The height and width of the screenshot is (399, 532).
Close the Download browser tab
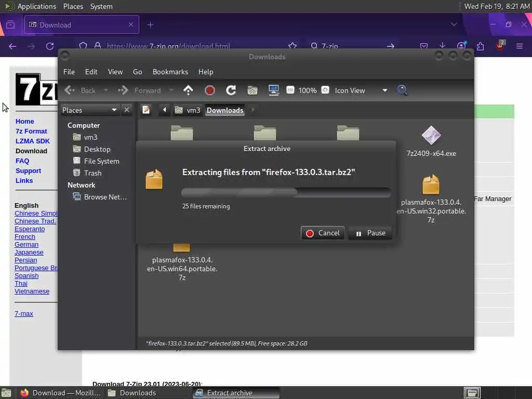[131, 24]
